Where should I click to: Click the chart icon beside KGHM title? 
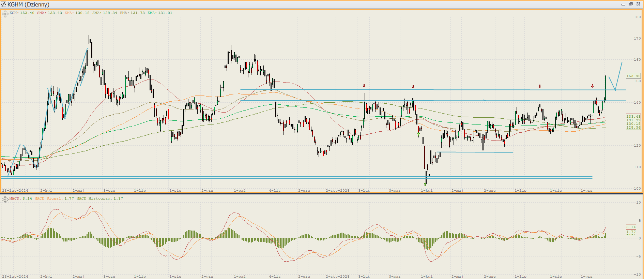coord(3,4)
